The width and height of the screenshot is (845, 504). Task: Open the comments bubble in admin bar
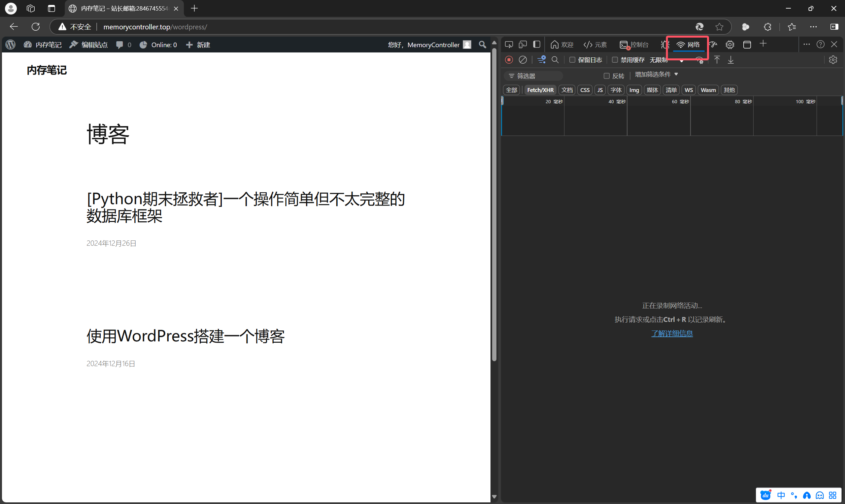coord(123,45)
